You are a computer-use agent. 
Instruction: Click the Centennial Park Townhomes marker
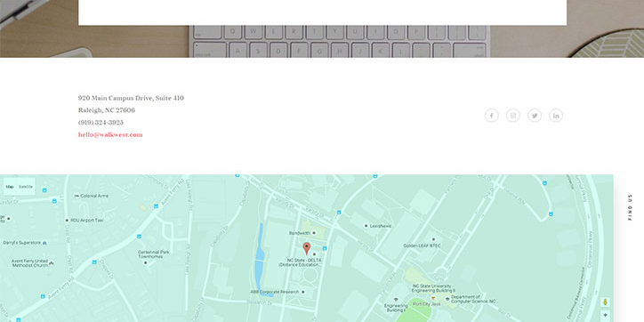(145, 262)
